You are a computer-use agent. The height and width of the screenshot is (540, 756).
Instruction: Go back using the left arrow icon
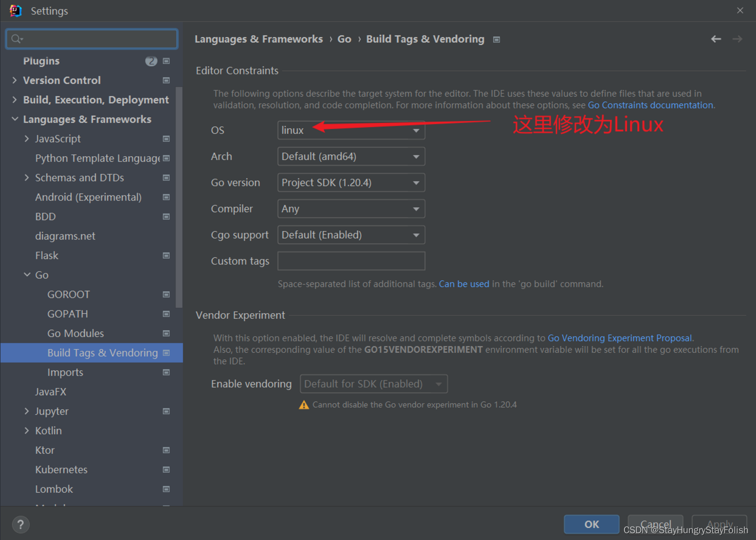716,39
